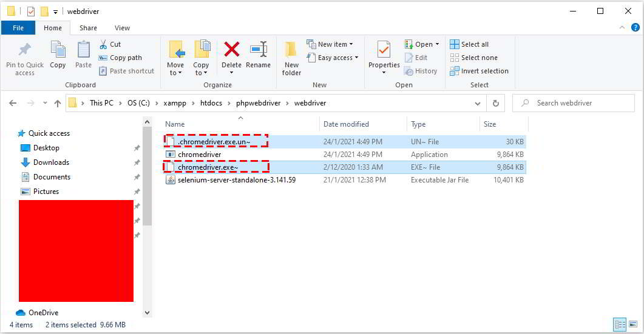
Task: Go back with the back arrow
Action: (x=13, y=103)
